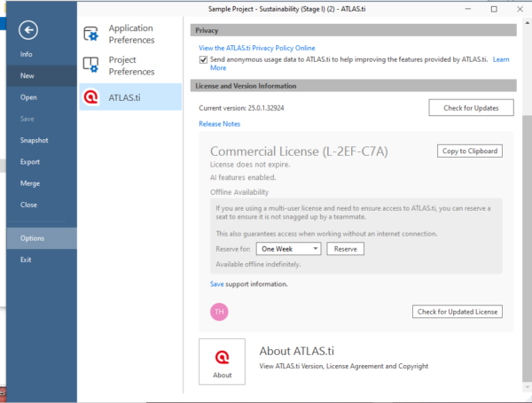Click the scrollbar up arrow

528,23
